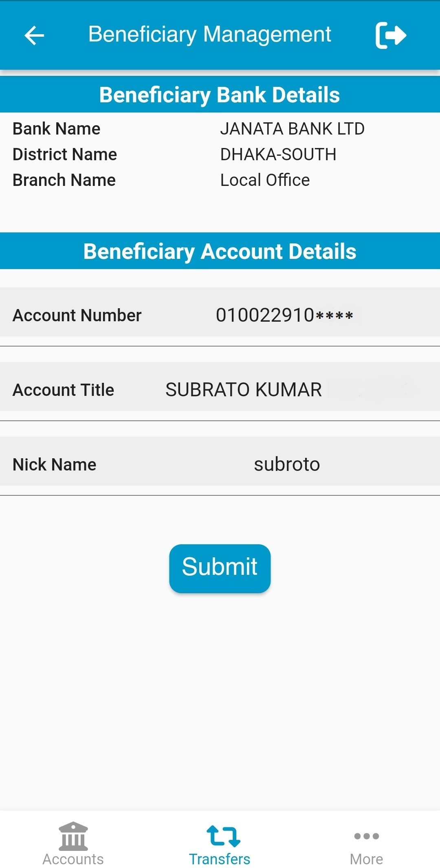Tap the nick name field 'subroto'
The image size is (440, 868).
(x=287, y=464)
